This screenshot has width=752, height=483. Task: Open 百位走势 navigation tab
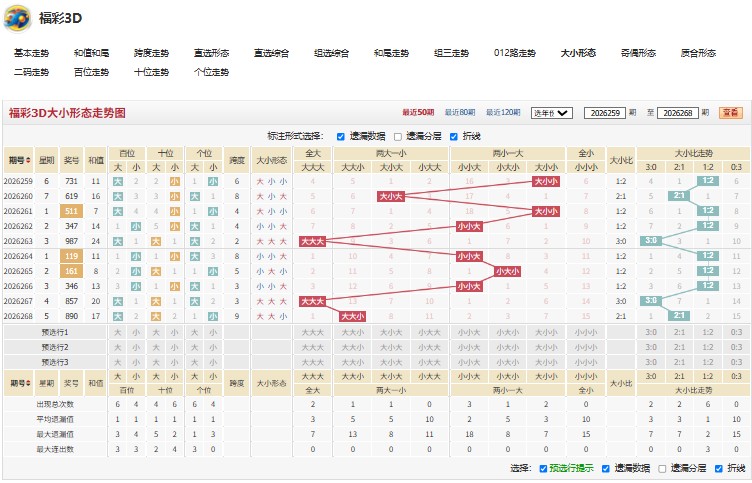(x=92, y=72)
